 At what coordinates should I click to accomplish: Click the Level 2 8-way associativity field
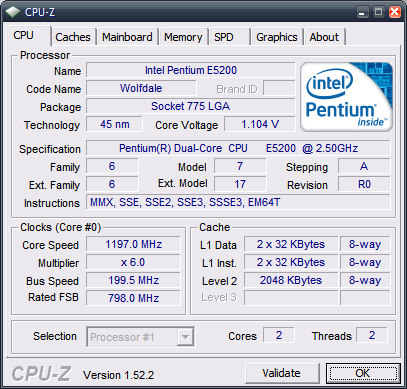click(365, 280)
